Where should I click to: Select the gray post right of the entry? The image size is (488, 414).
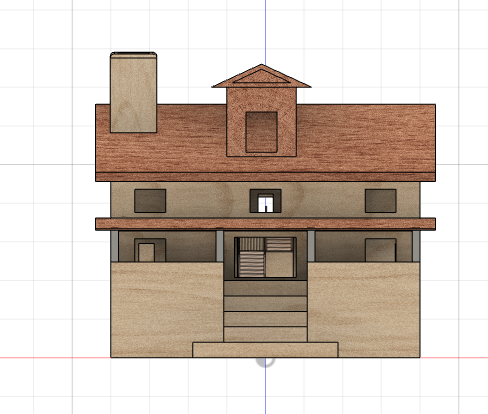tap(311, 246)
